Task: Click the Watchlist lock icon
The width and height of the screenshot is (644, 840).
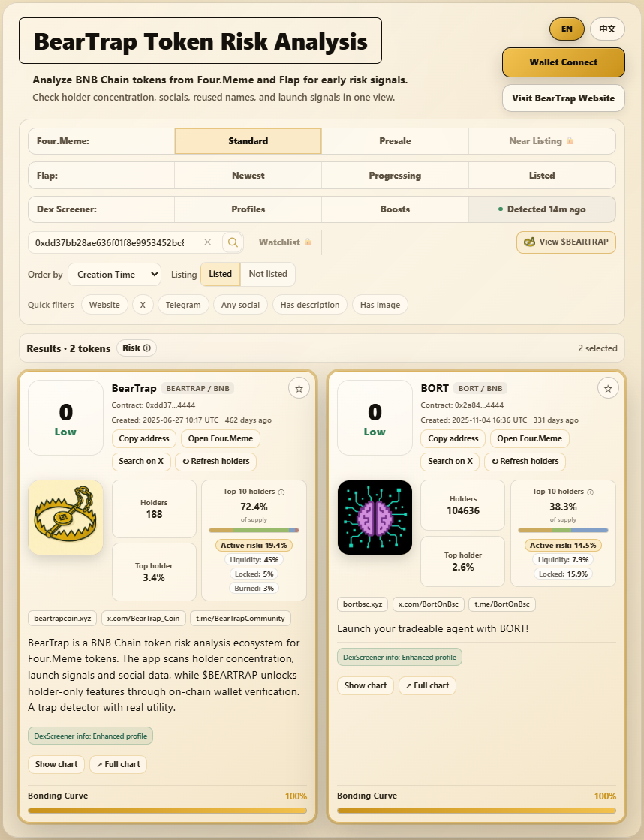Action: tap(308, 242)
